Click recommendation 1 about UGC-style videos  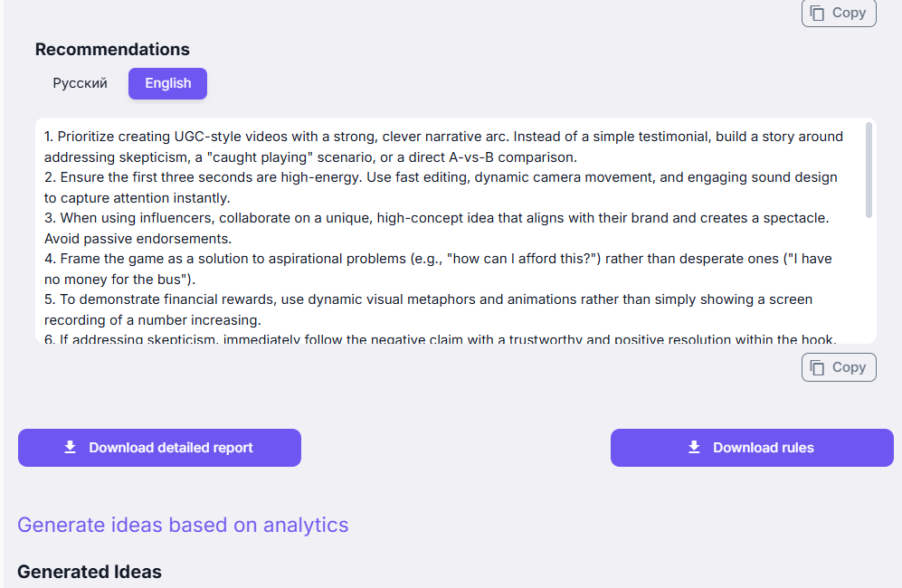pos(443,147)
